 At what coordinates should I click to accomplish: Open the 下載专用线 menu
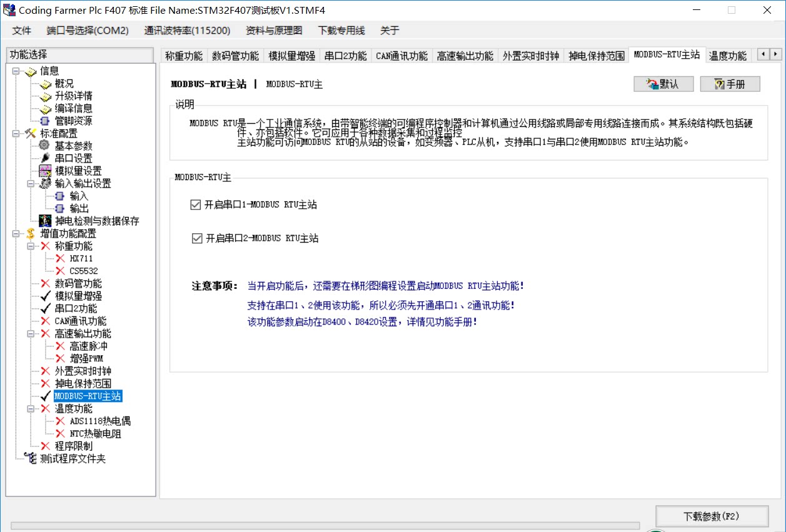(341, 31)
